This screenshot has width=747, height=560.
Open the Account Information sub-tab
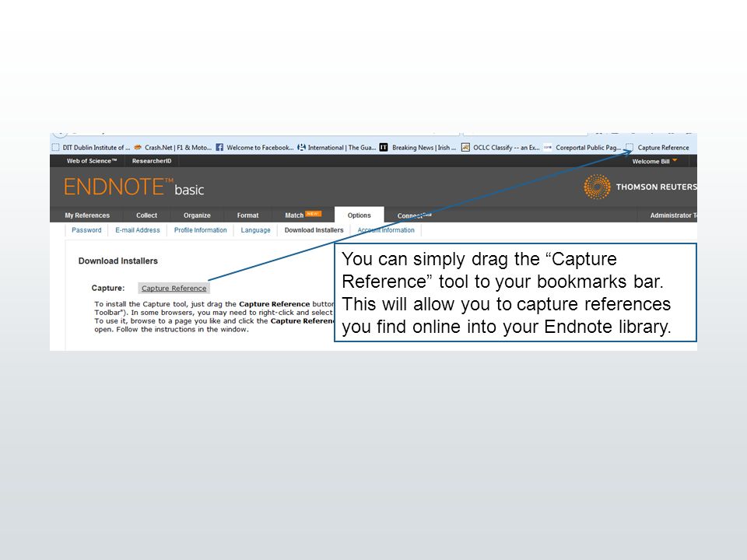coord(386,230)
